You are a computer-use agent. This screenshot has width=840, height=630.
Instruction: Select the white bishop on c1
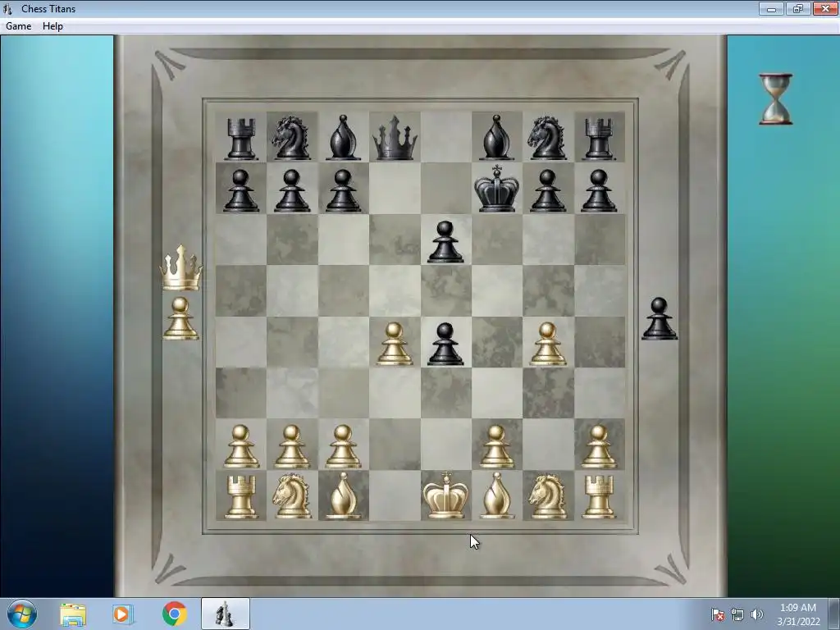click(343, 496)
